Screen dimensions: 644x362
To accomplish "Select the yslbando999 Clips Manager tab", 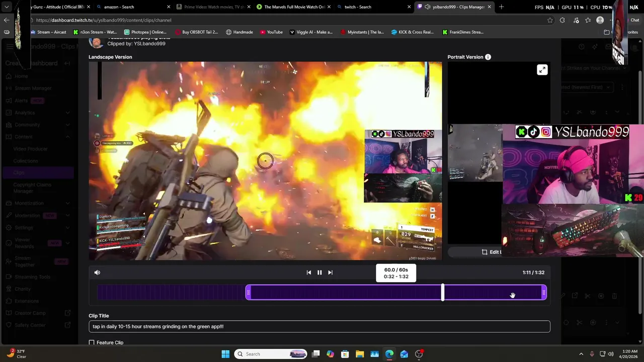I will (455, 7).
